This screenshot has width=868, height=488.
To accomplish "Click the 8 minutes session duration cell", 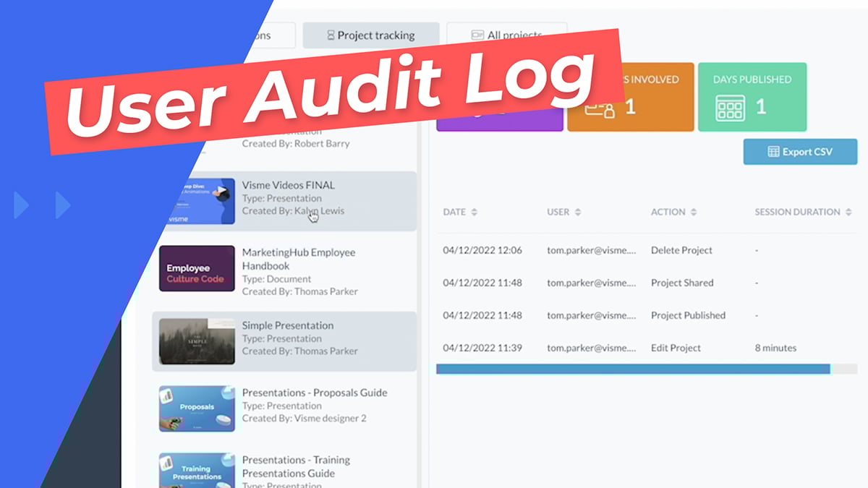I will 775,348.
